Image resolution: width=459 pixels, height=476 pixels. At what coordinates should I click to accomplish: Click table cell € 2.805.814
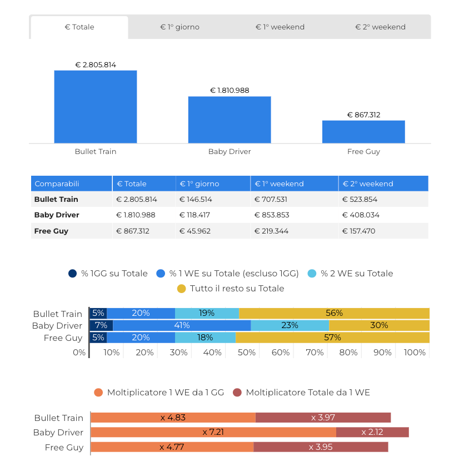[x=144, y=200]
